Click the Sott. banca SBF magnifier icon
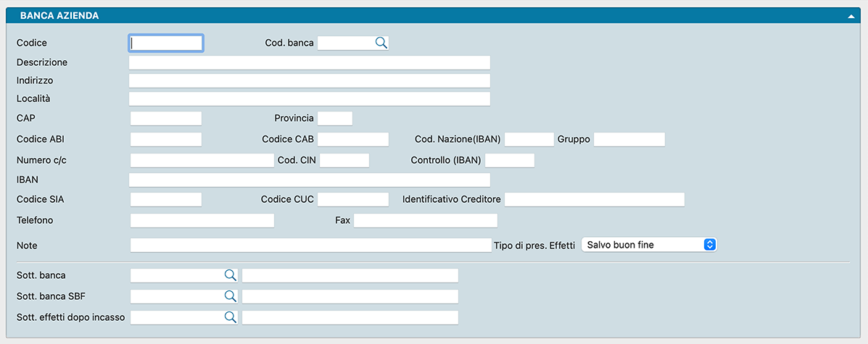The image size is (868, 344). pyautogui.click(x=230, y=296)
